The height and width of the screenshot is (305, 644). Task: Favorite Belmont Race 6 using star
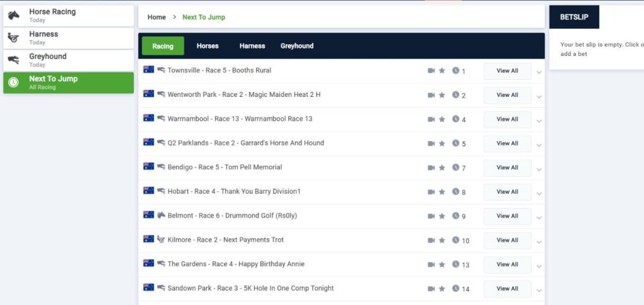pos(442,216)
